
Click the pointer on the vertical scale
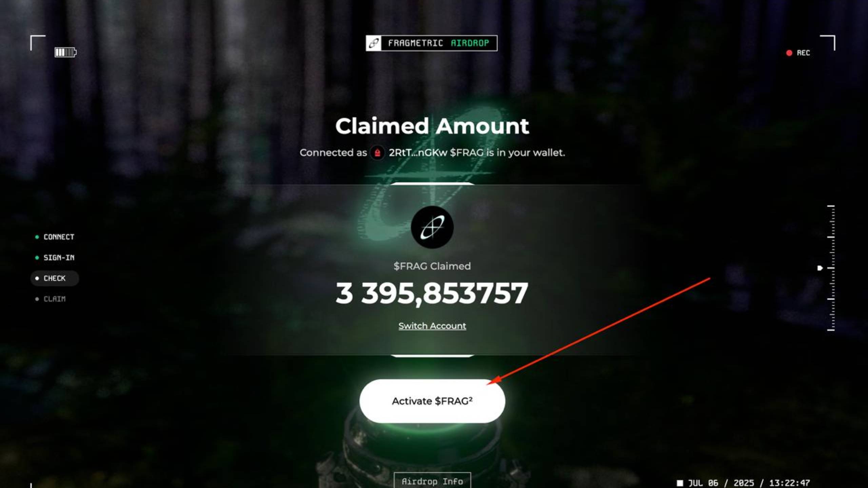pos(820,268)
